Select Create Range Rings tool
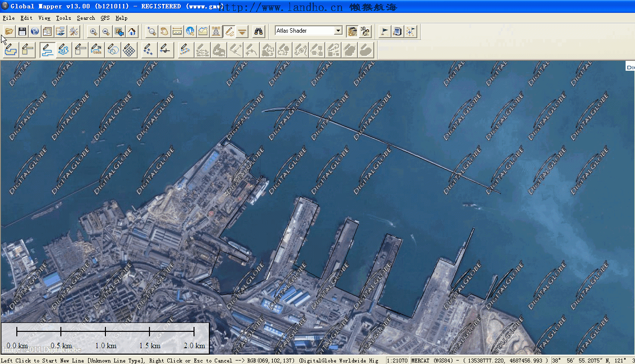 [113, 50]
